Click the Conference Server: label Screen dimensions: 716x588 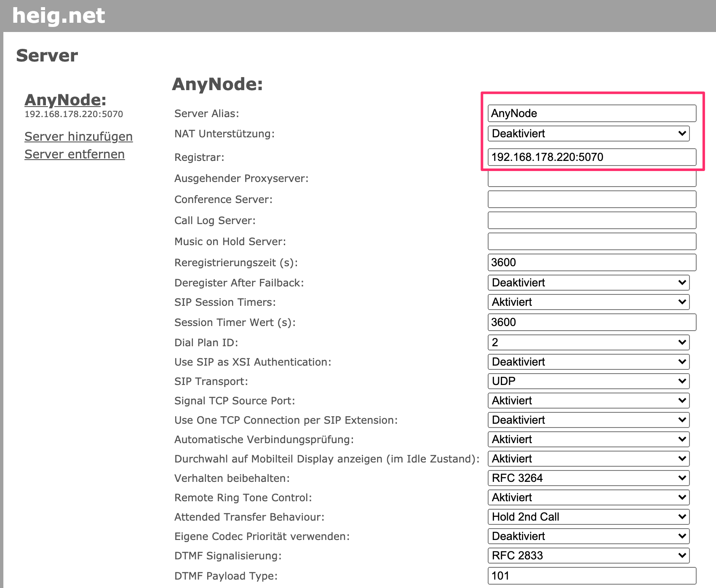(223, 199)
